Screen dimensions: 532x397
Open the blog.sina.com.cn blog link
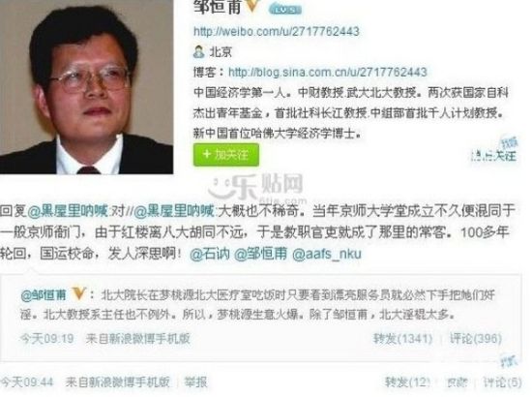[327, 72]
